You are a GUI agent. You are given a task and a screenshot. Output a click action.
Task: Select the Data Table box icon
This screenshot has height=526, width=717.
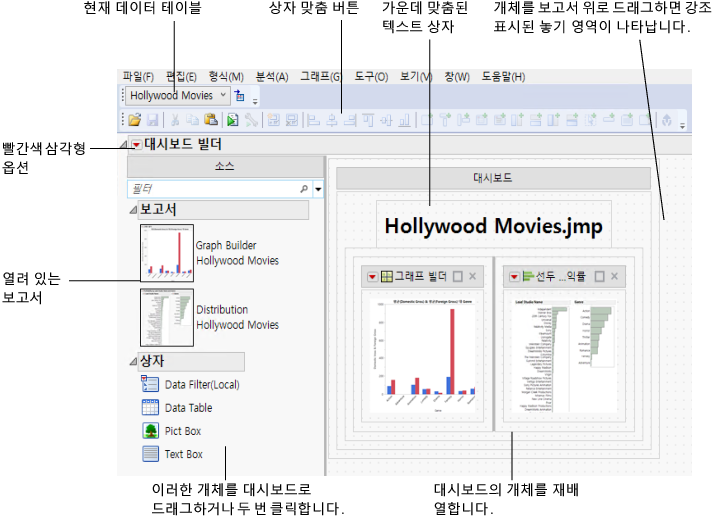(x=150, y=407)
